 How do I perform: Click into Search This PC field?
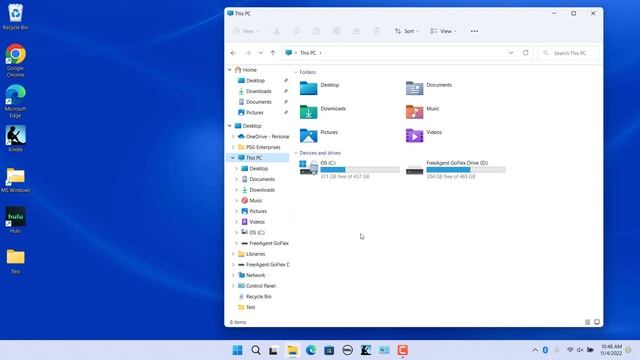point(569,53)
